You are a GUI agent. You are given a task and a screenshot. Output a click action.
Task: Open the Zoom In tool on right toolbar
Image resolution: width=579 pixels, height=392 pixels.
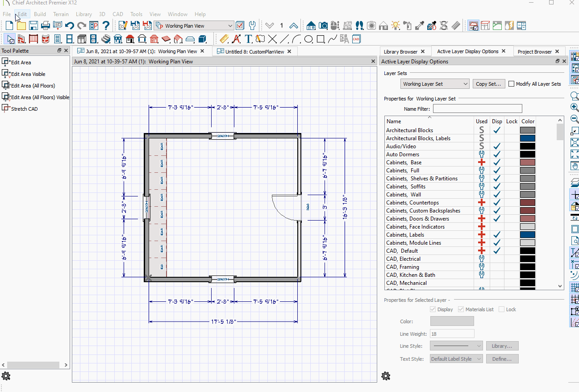coord(575,107)
